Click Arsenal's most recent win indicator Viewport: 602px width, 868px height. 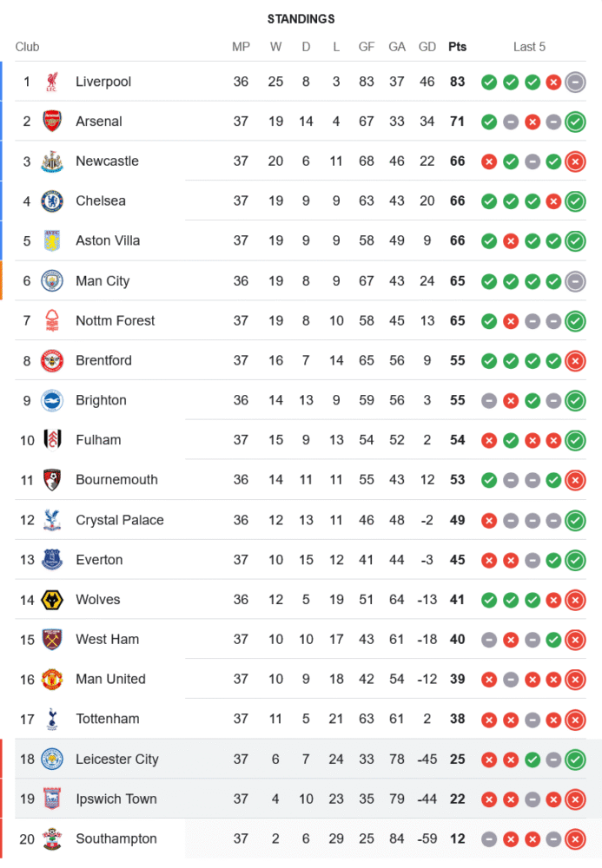click(x=574, y=122)
